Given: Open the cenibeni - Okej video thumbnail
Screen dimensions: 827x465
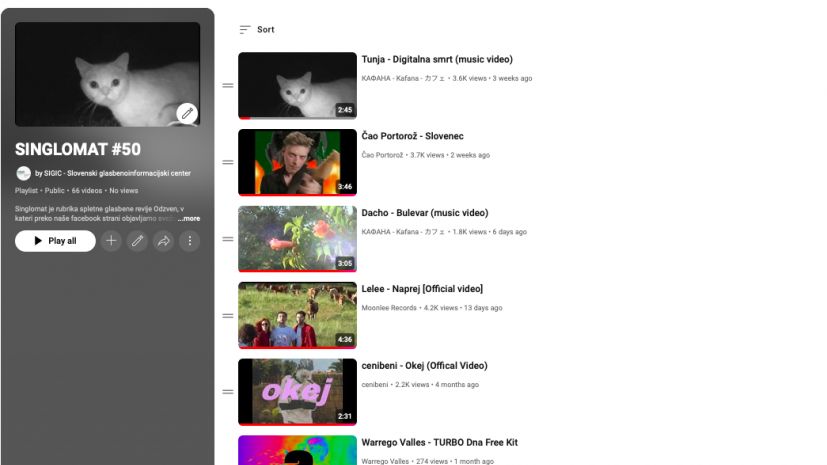Looking at the screenshot, I should click(297, 392).
